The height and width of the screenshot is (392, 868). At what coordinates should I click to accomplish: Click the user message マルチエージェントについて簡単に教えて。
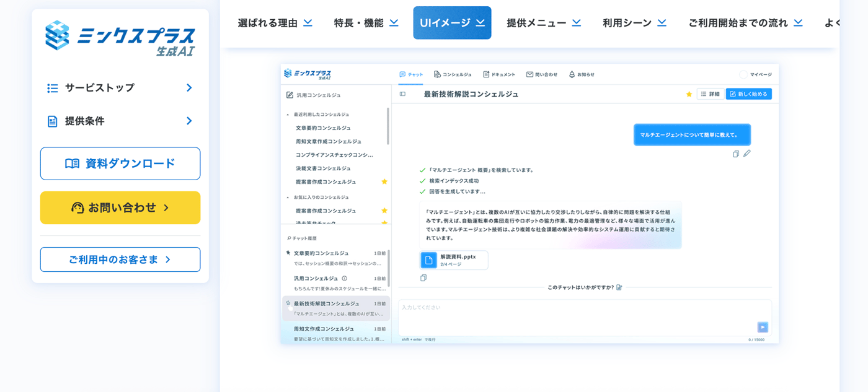click(692, 135)
